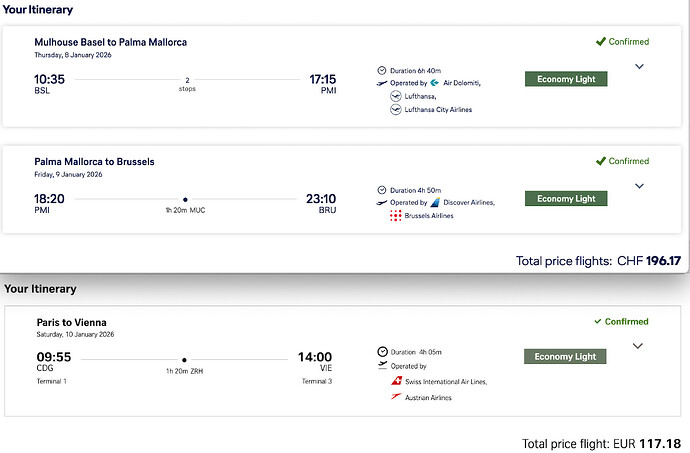Click the ZRH stopover dot on the route line
This screenshot has width=690, height=453.
coord(185,359)
